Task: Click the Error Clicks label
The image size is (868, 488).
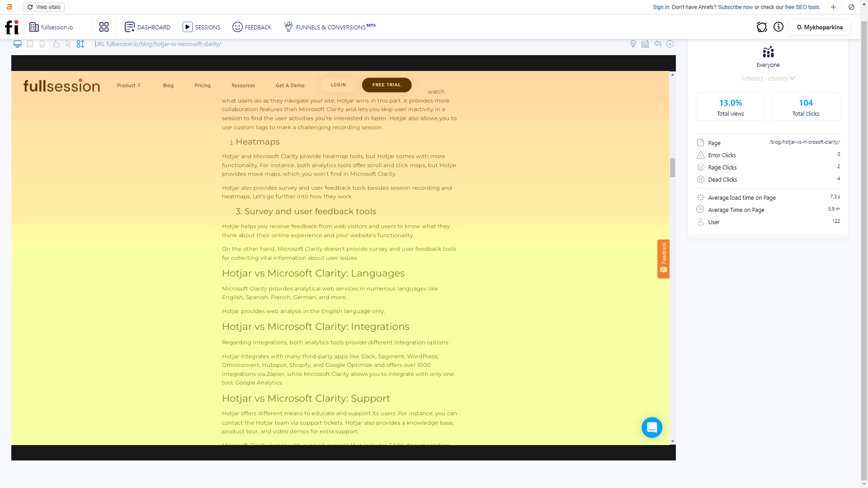Action: pos(722,155)
